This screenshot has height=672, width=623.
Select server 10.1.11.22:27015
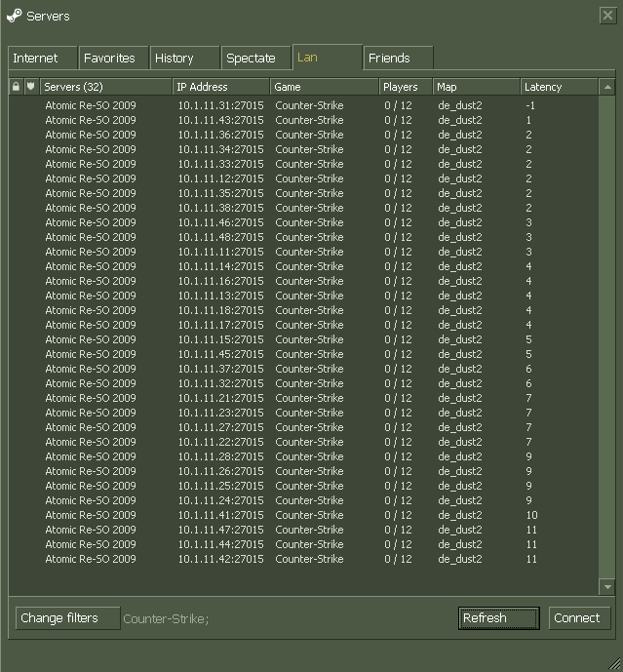click(303, 442)
